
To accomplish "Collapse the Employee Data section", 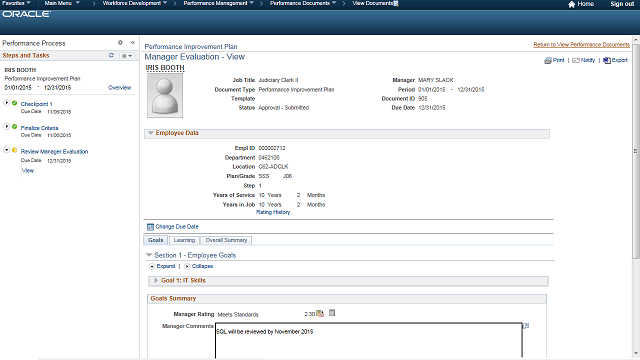I will pos(150,133).
